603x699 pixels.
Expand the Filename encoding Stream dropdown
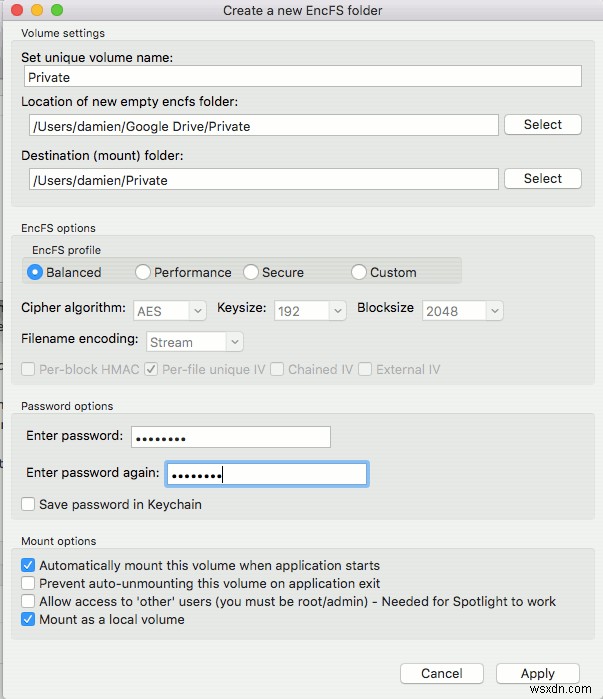coord(195,342)
